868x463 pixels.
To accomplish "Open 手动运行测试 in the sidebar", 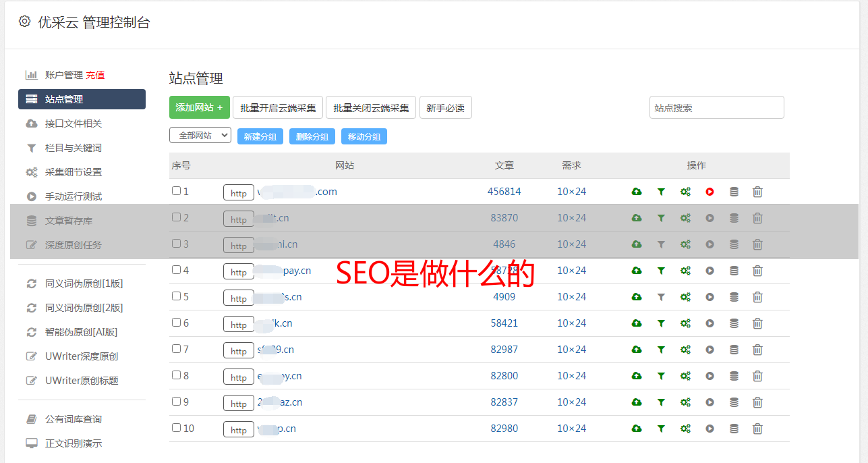I will pos(74,196).
